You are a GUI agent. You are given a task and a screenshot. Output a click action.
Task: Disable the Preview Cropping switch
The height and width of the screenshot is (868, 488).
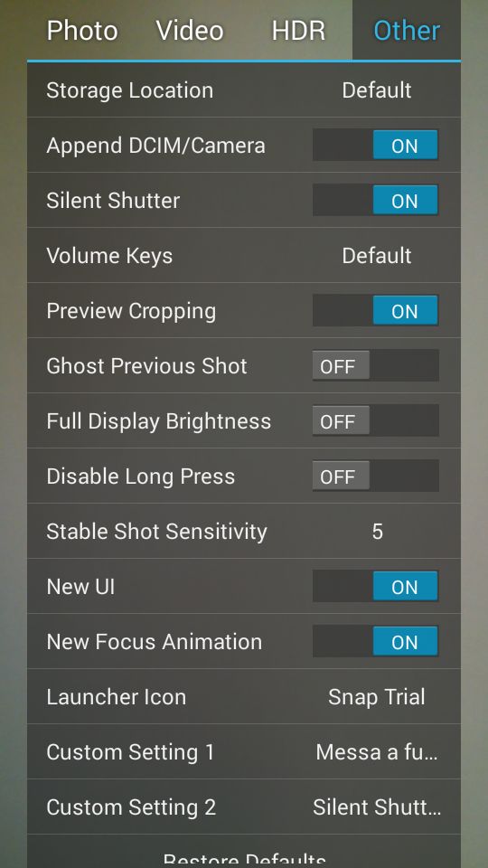(376, 310)
